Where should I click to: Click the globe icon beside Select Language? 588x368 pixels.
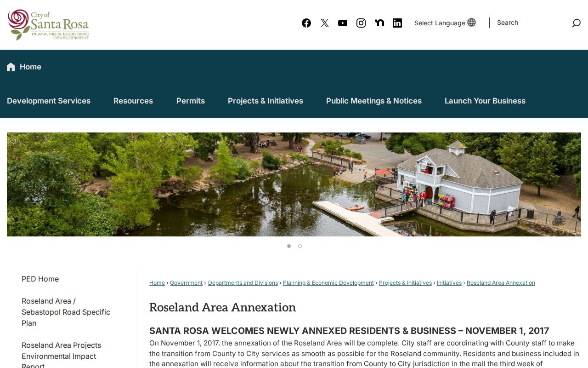coord(471,23)
